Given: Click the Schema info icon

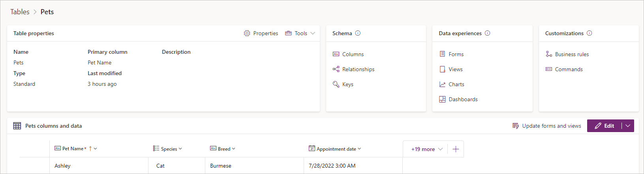Looking at the screenshot, I should 358,33.
